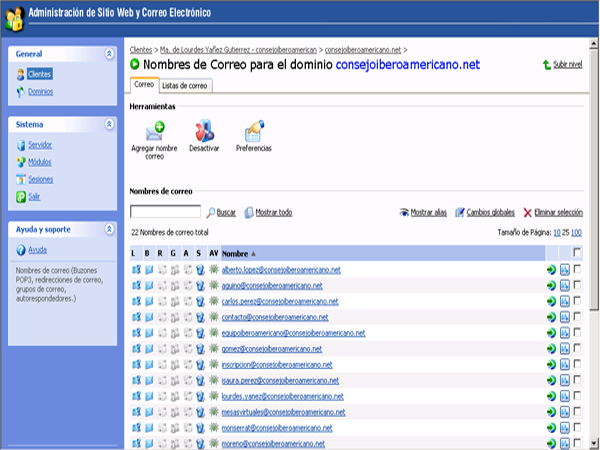Click the Ayuda question mark icon
Viewport: 600px width, 450px height.
(21, 250)
